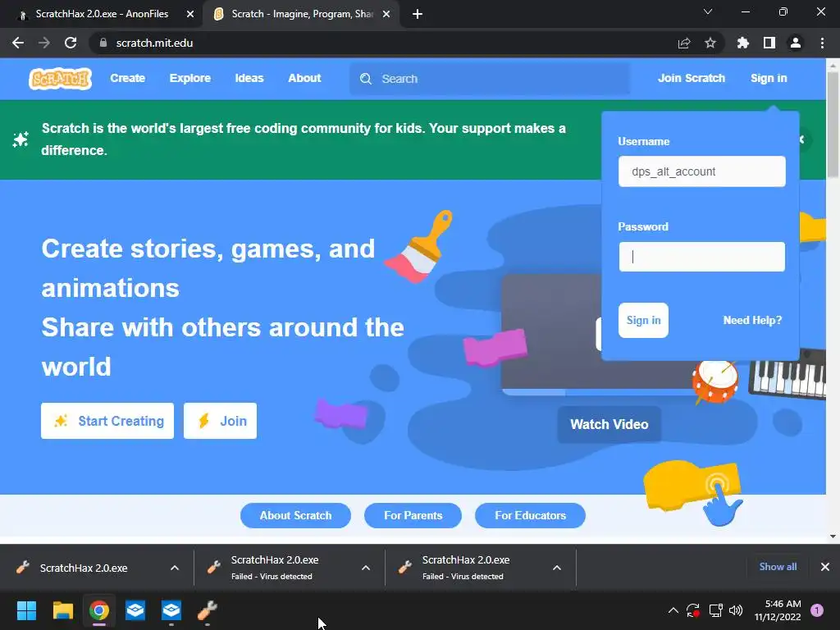
Task: Go forward in browser history
Action: tap(44, 43)
